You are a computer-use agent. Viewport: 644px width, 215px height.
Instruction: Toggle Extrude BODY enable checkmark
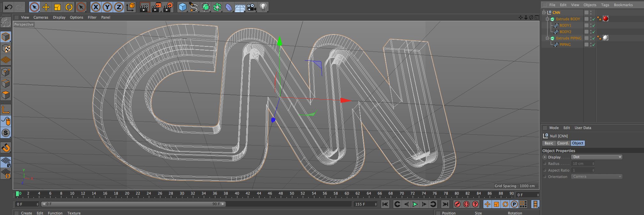pyautogui.click(x=594, y=19)
